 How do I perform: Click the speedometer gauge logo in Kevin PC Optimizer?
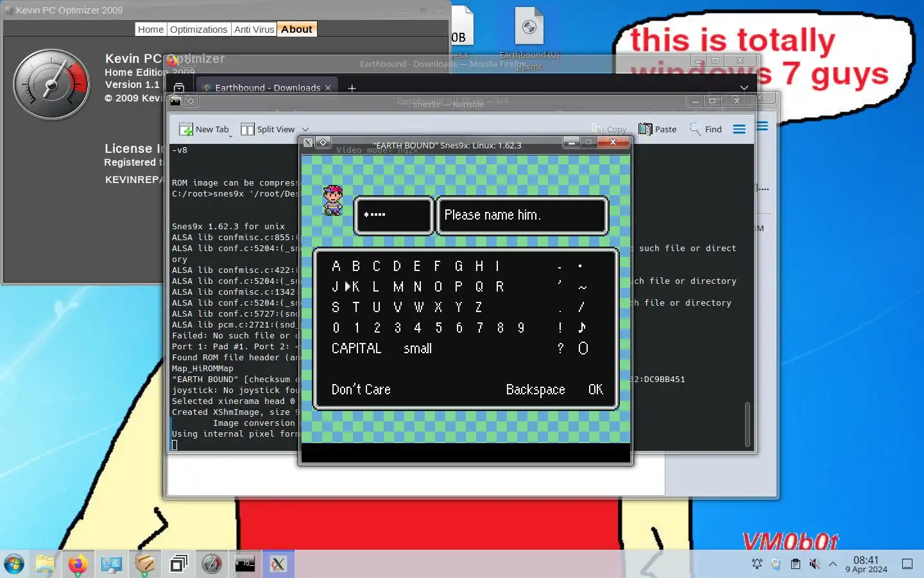coord(52,84)
